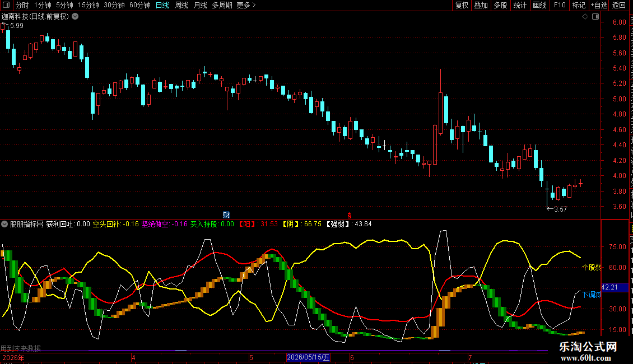
Task: Click the 【强弱】: 43.84 readout
Action: click(348, 224)
